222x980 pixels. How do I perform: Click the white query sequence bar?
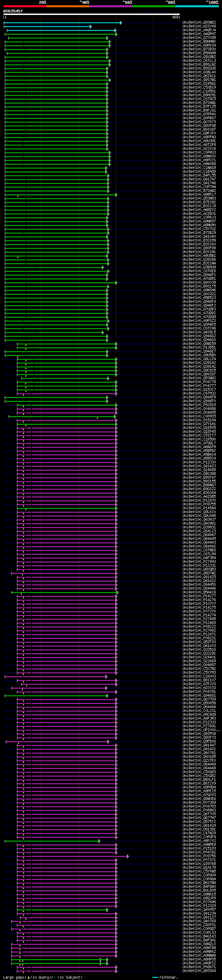coord(92,15)
